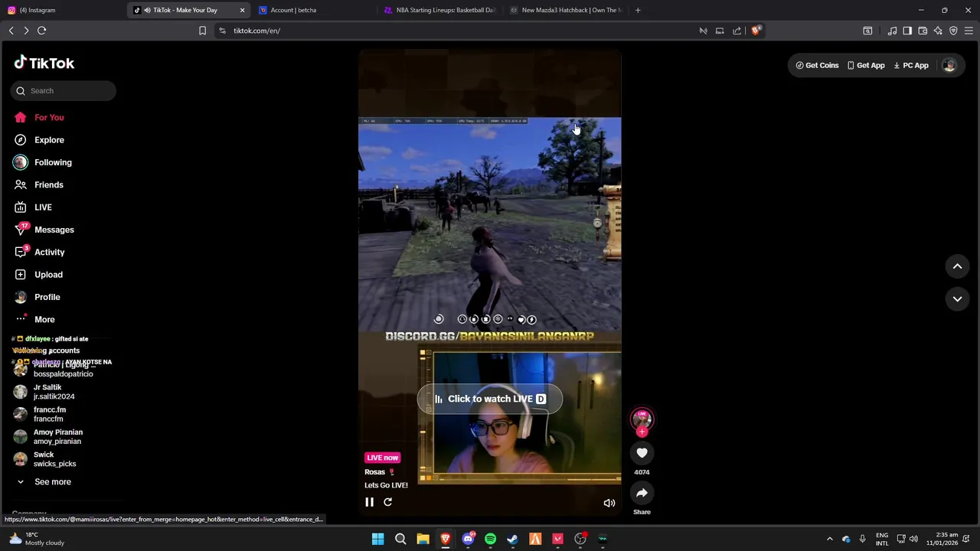Open Brave VPN shield icon
The image size is (980, 551).
coord(953,31)
